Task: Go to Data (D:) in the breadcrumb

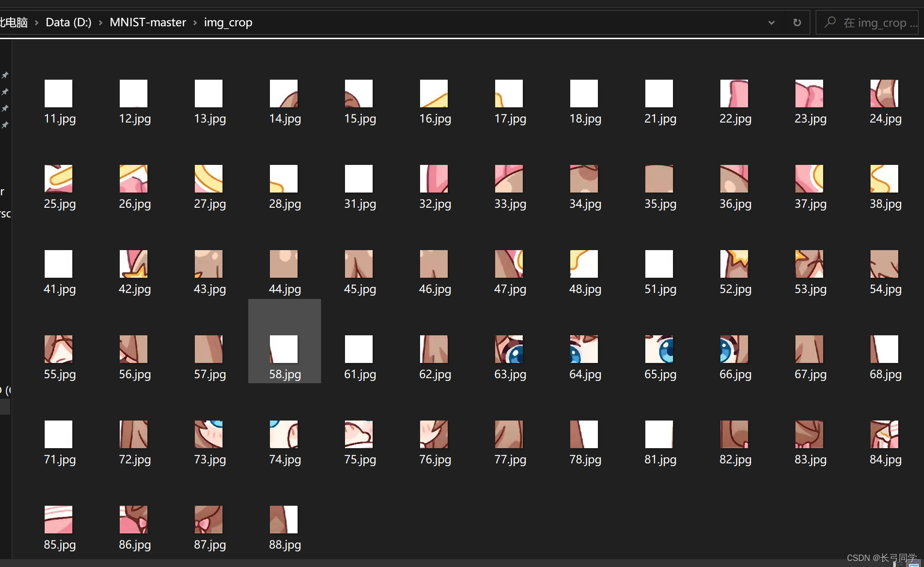Action: 68,23
